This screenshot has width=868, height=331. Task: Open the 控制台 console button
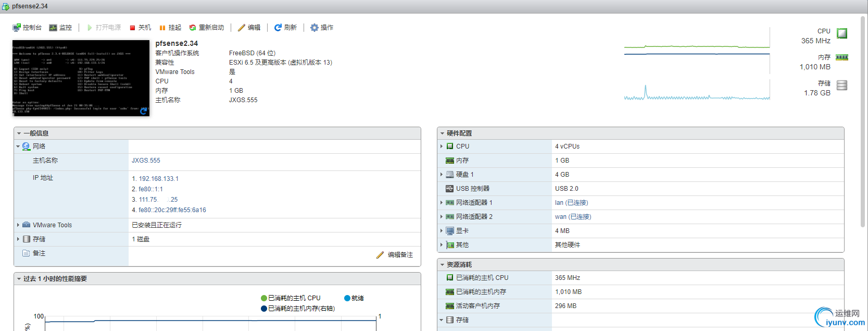[x=27, y=28]
